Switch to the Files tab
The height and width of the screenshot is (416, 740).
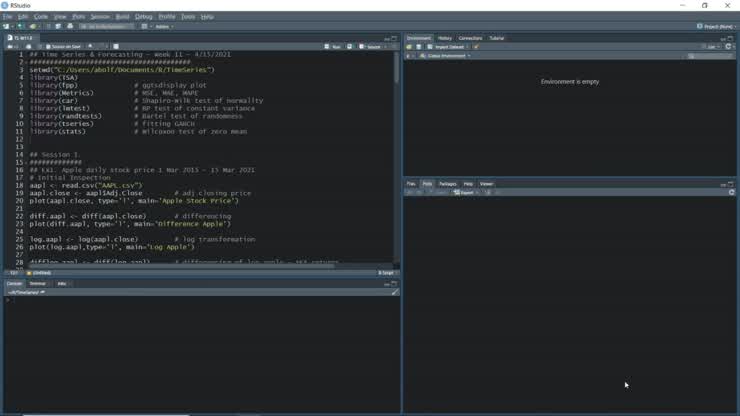[411, 184]
